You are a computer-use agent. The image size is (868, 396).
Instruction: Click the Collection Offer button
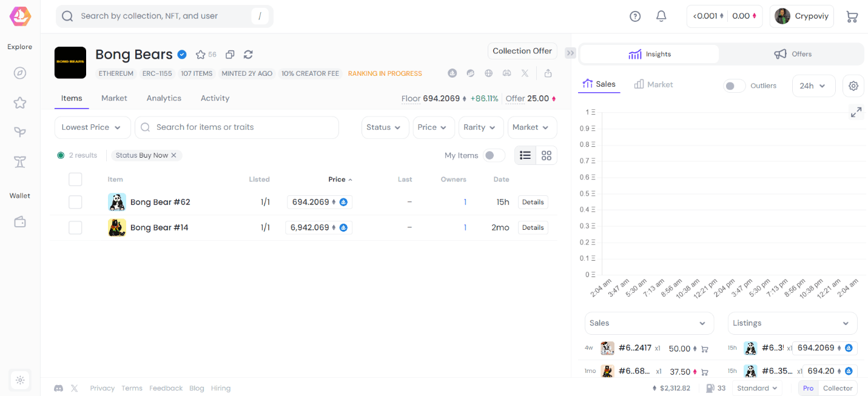[522, 50]
